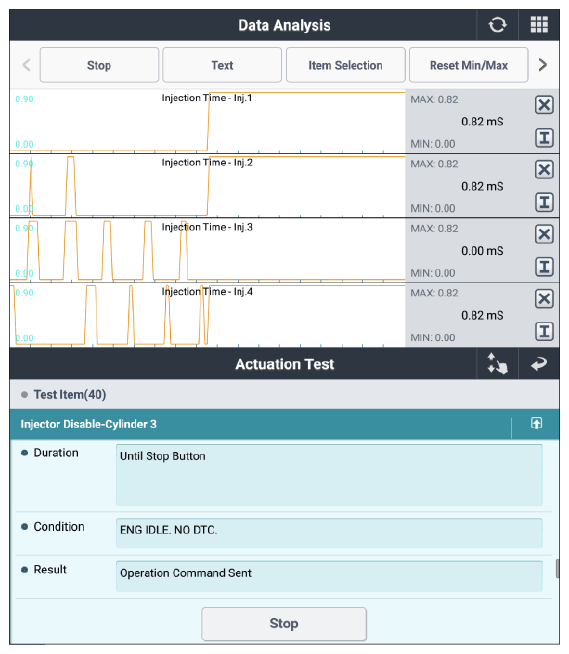Remove Injection Time Inj.3 graph with X icon
569x654 pixels.
[x=544, y=234]
